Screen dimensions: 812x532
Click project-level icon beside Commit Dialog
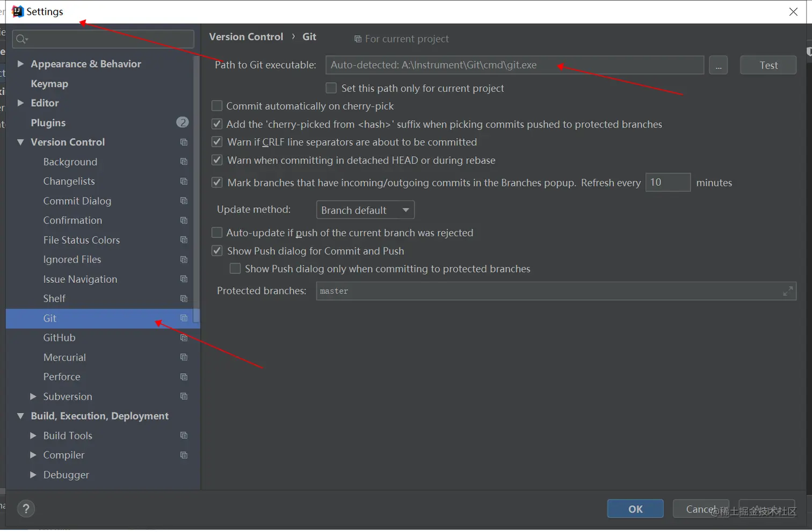click(x=184, y=201)
